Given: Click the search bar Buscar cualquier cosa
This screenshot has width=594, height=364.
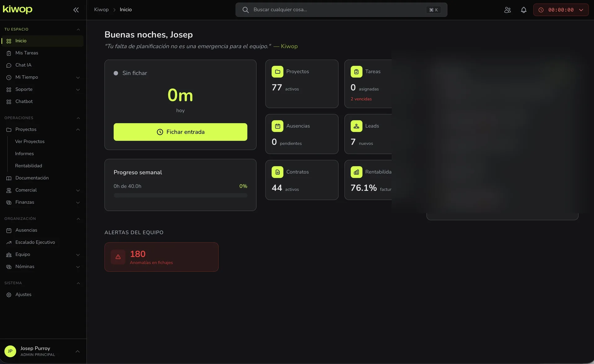Looking at the screenshot, I should [341, 10].
